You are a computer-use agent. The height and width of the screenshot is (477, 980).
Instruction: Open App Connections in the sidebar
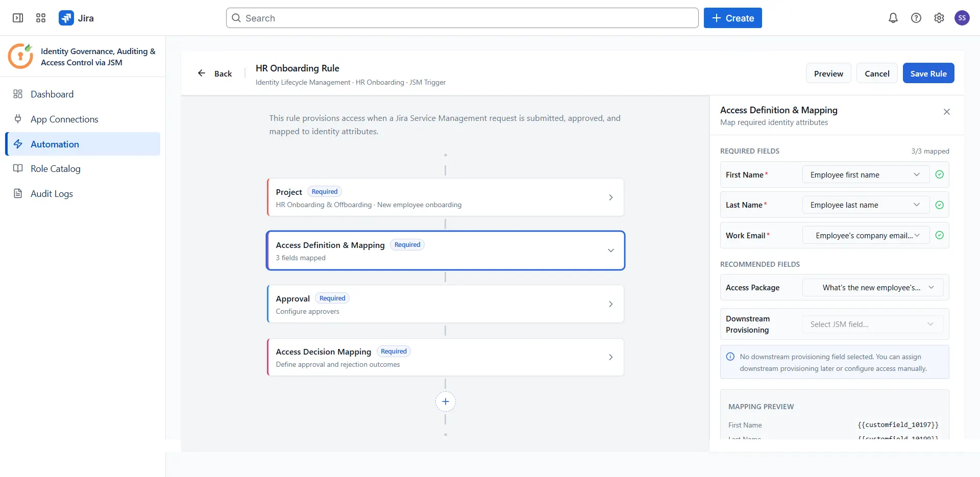pos(83,119)
